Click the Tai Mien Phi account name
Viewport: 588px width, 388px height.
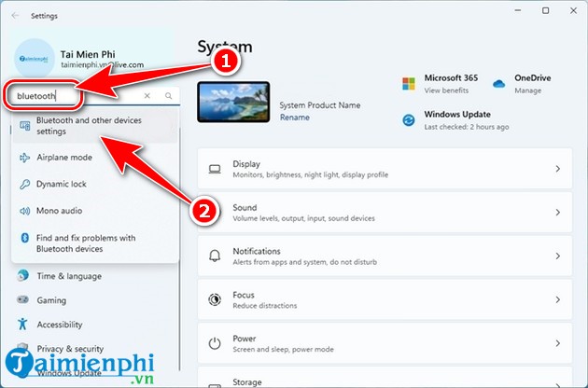click(88, 54)
